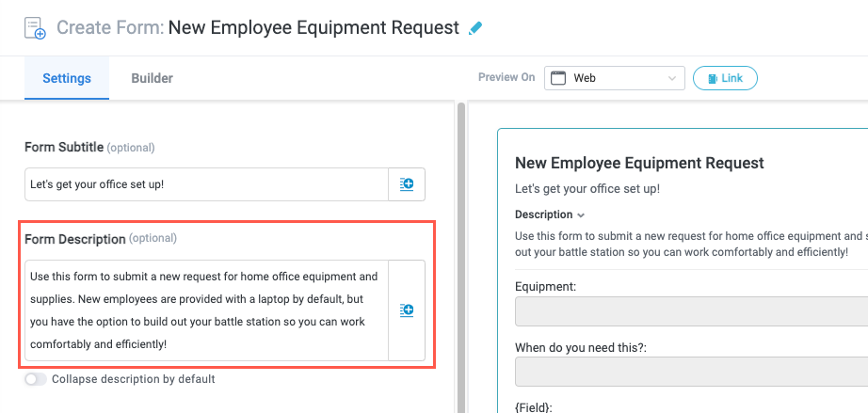Switch to the Settings tab
The height and width of the screenshot is (413, 868).
pyautogui.click(x=67, y=78)
